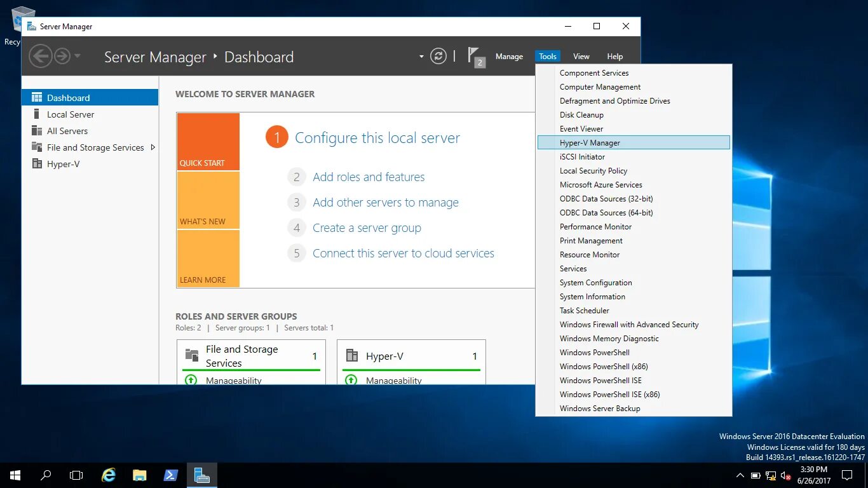This screenshot has width=868, height=488.
Task: Launch Internet Explorer from the taskbar
Action: point(109,475)
